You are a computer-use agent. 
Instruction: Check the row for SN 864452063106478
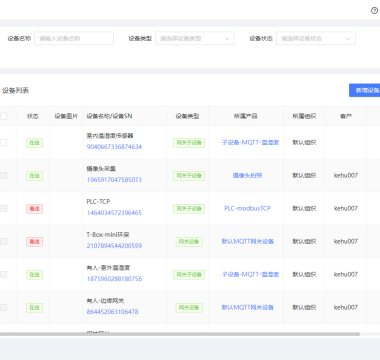3,307
